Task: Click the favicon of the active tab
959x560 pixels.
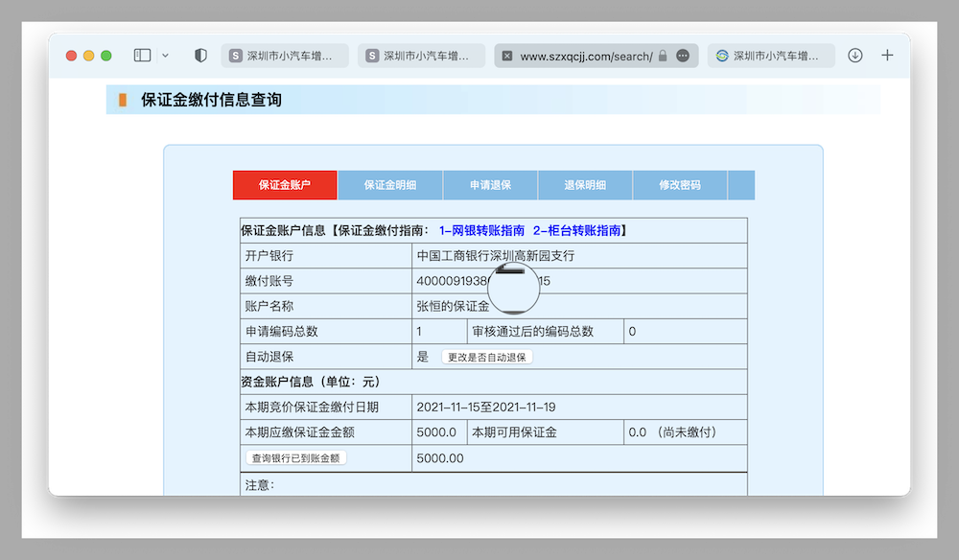Action: [507, 57]
